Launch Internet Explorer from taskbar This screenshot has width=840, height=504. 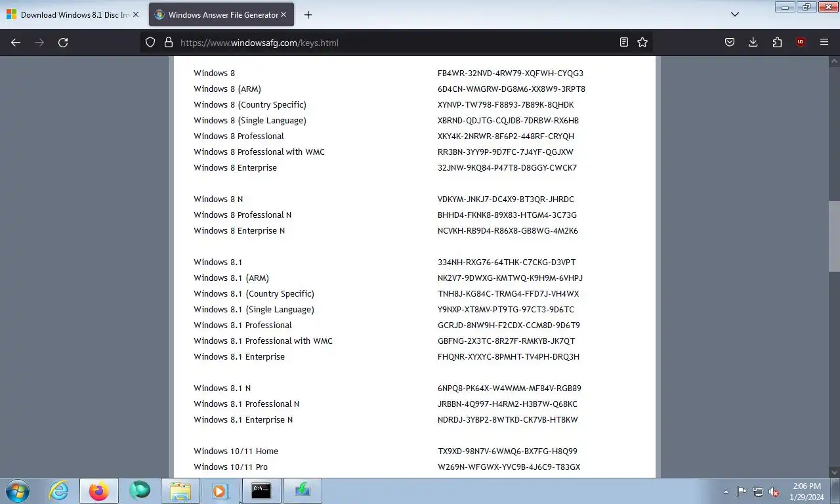click(59, 491)
